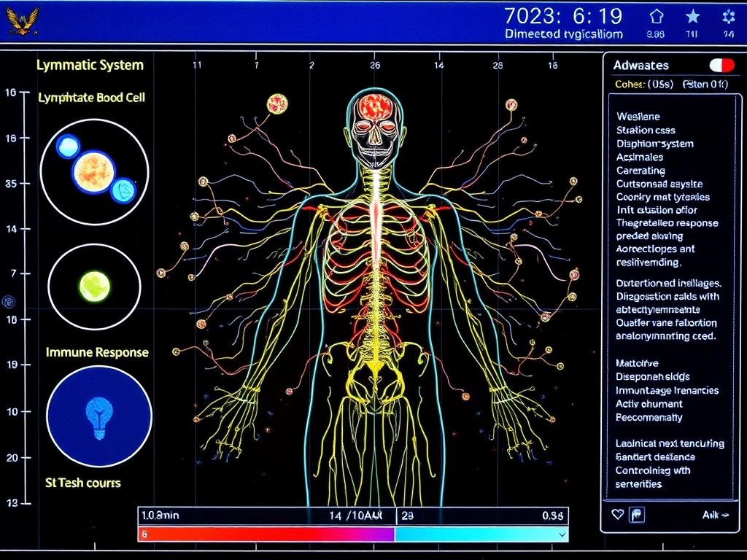Expand the cyan dropdown at the bottom-right chevron
747x560 pixels.
pyautogui.click(x=563, y=534)
